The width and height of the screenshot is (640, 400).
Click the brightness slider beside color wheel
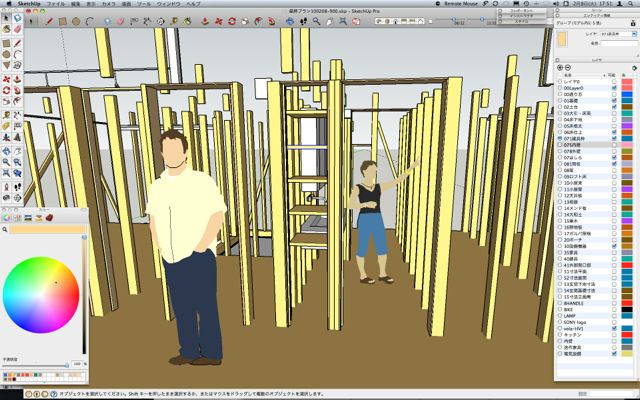pyautogui.click(x=84, y=295)
